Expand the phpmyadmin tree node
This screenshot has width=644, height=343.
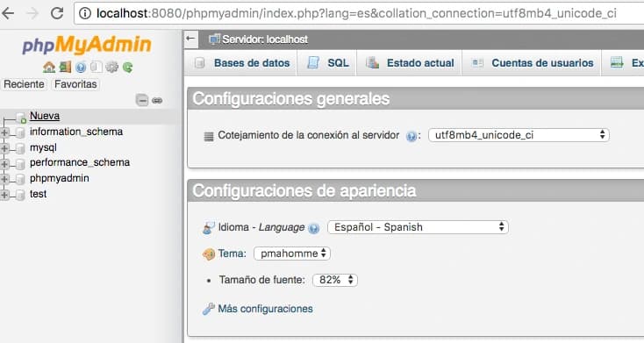click(4, 179)
